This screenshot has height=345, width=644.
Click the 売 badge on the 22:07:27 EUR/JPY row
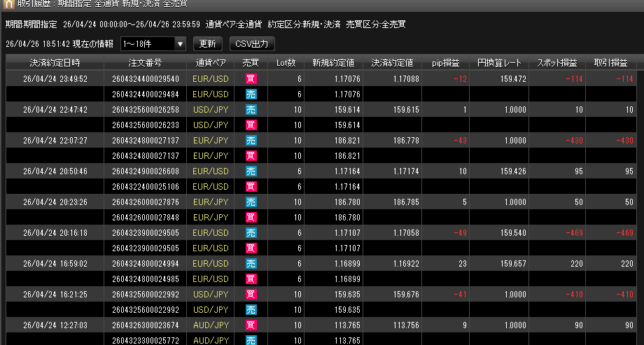click(x=251, y=141)
